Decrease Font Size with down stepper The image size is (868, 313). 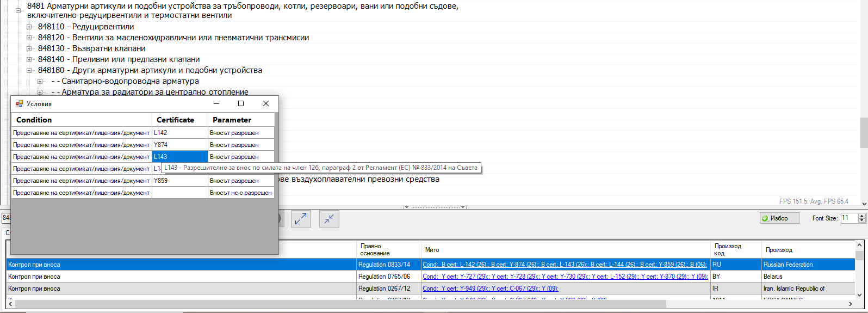[x=861, y=220]
